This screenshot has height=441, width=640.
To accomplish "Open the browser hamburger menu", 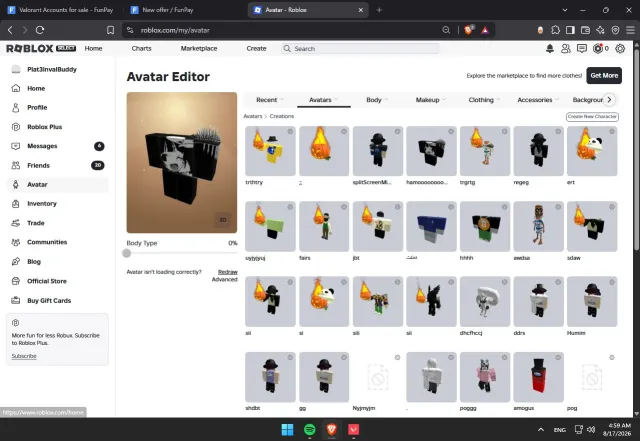I will pos(630,30).
